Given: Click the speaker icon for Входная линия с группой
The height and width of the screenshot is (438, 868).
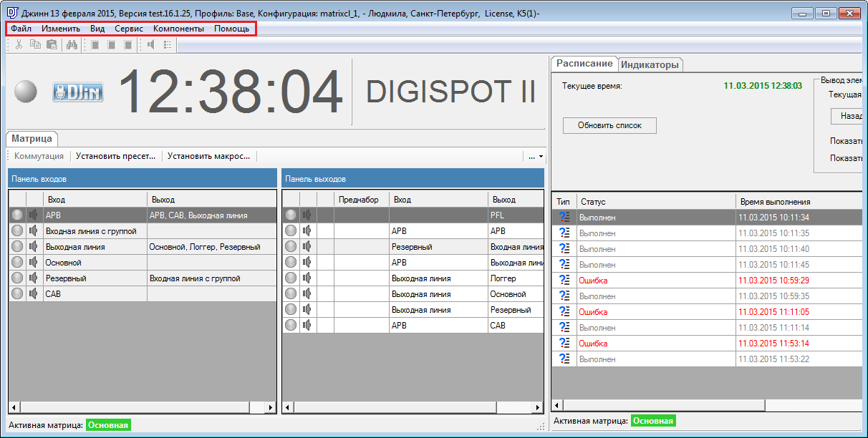Looking at the screenshot, I should pyautogui.click(x=34, y=230).
